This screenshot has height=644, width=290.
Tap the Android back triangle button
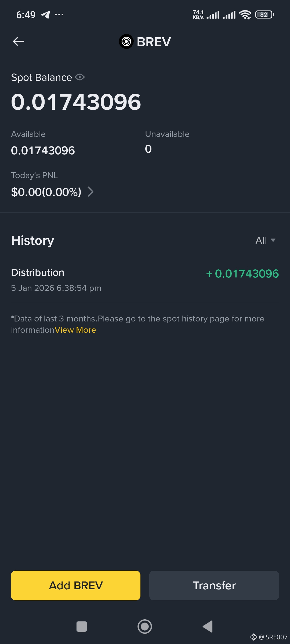click(x=208, y=627)
